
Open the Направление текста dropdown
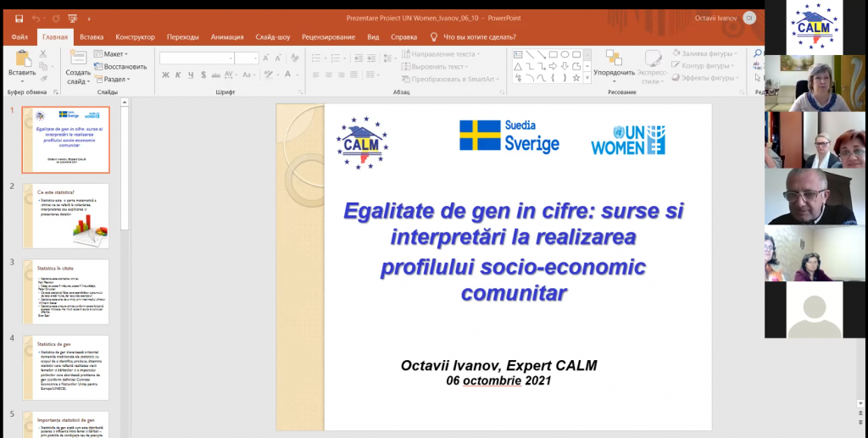tap(441, 54)
